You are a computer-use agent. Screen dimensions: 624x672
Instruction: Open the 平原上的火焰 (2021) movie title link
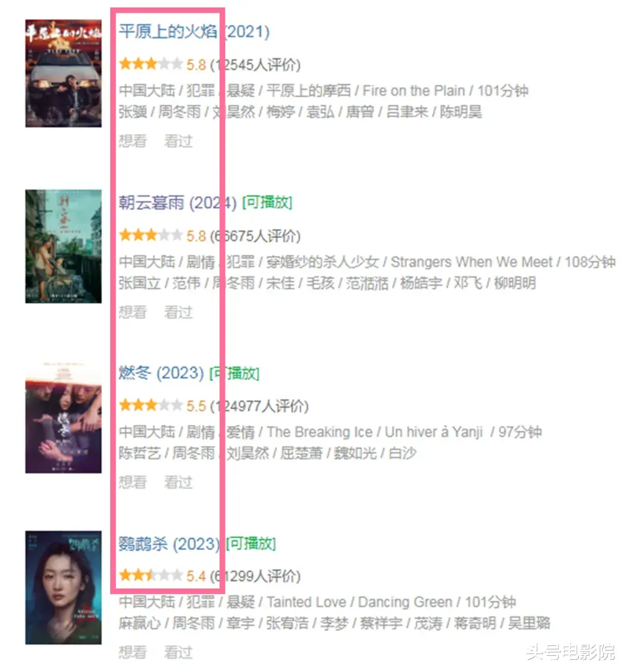click(194, 32)
